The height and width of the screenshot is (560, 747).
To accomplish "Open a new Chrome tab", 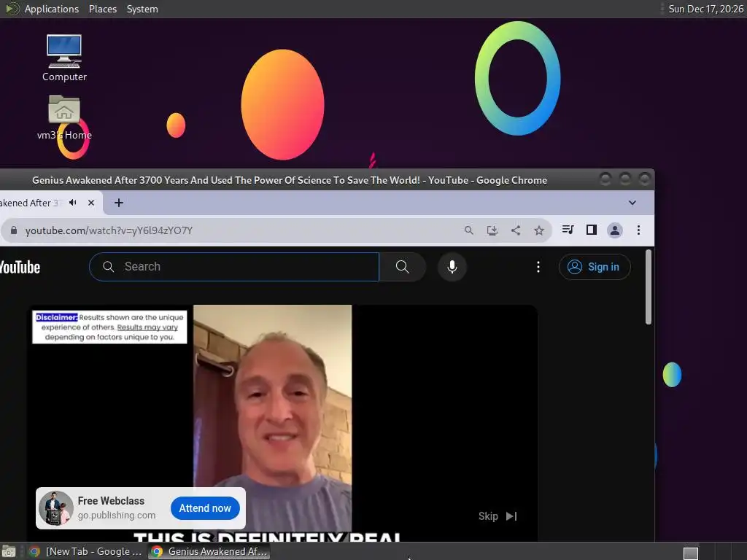I will coord(119,203).
